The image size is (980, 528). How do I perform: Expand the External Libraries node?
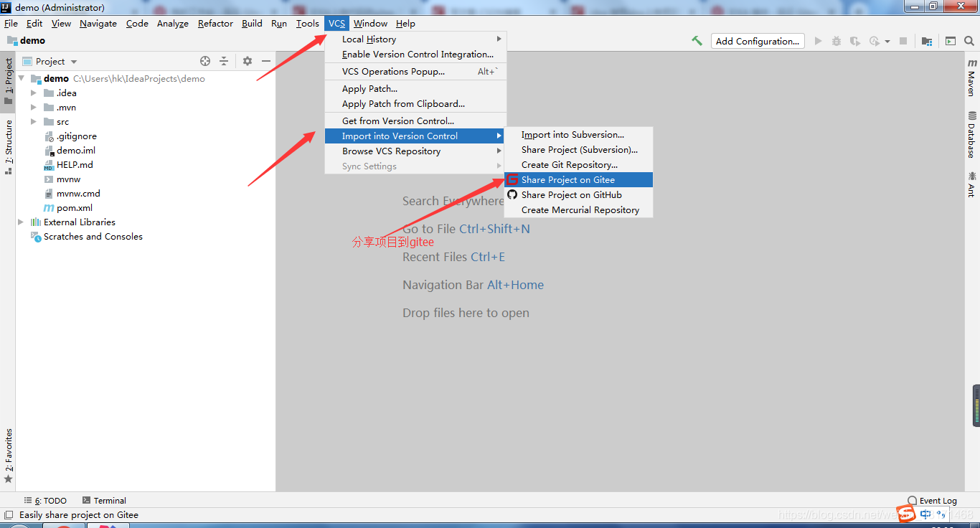click(x=22, y=222)
